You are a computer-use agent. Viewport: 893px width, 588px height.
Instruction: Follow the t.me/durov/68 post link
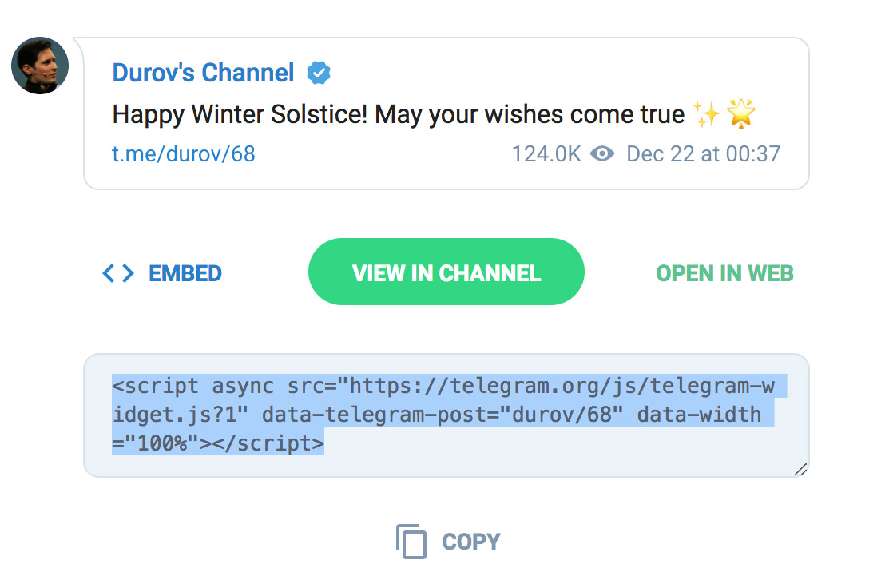coord(184,153)
